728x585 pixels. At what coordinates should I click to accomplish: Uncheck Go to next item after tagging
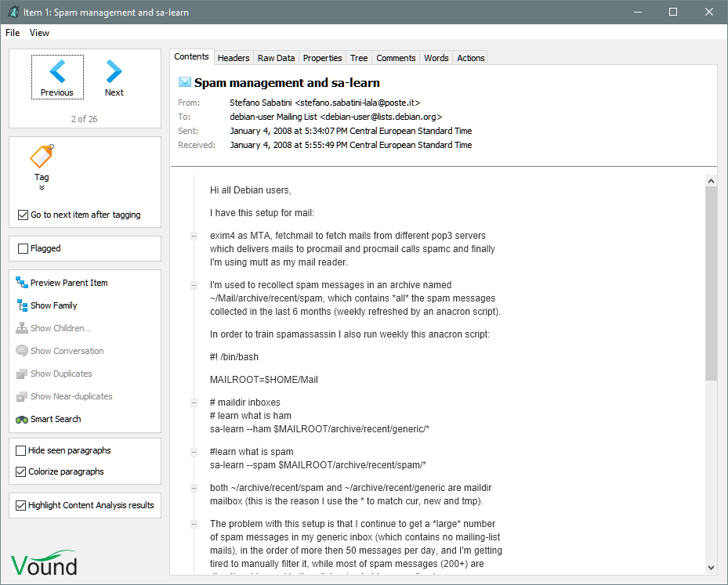coord(23,215)
